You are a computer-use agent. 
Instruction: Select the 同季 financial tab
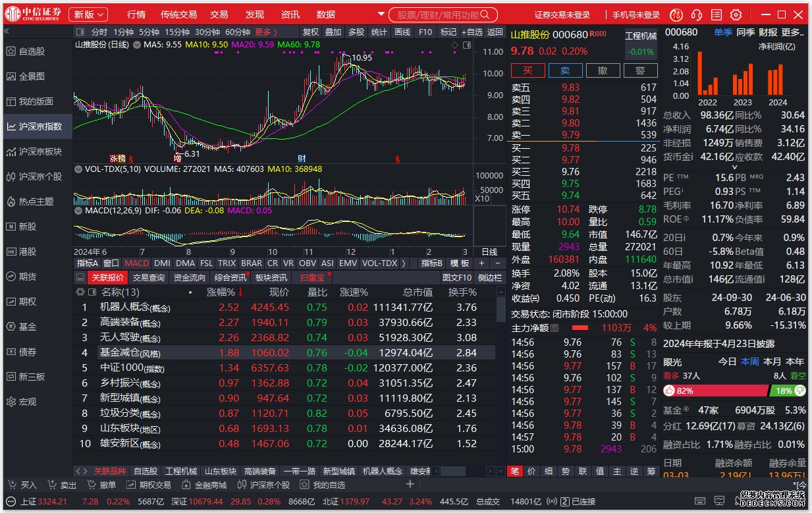click(745, 32)
